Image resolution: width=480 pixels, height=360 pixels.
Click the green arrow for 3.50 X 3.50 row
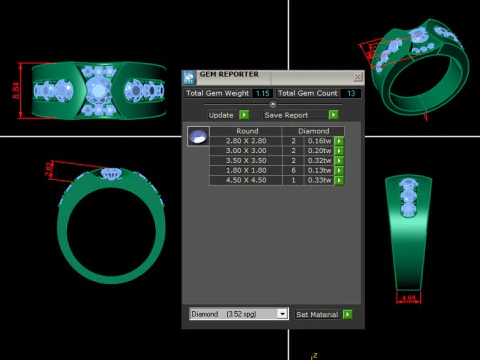[x=339, y=161]
